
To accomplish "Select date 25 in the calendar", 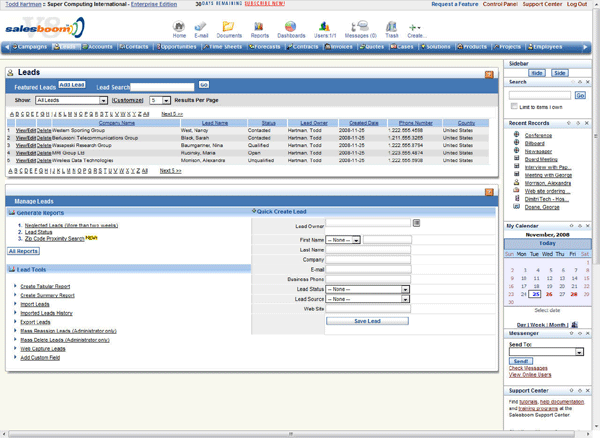I will pos(536,294).
